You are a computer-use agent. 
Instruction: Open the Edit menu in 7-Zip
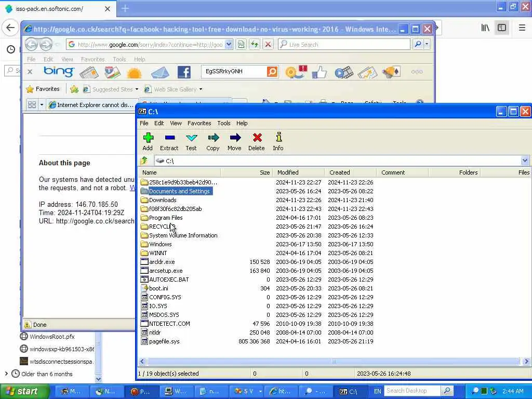pyautogui.click(x=159, y=123)
